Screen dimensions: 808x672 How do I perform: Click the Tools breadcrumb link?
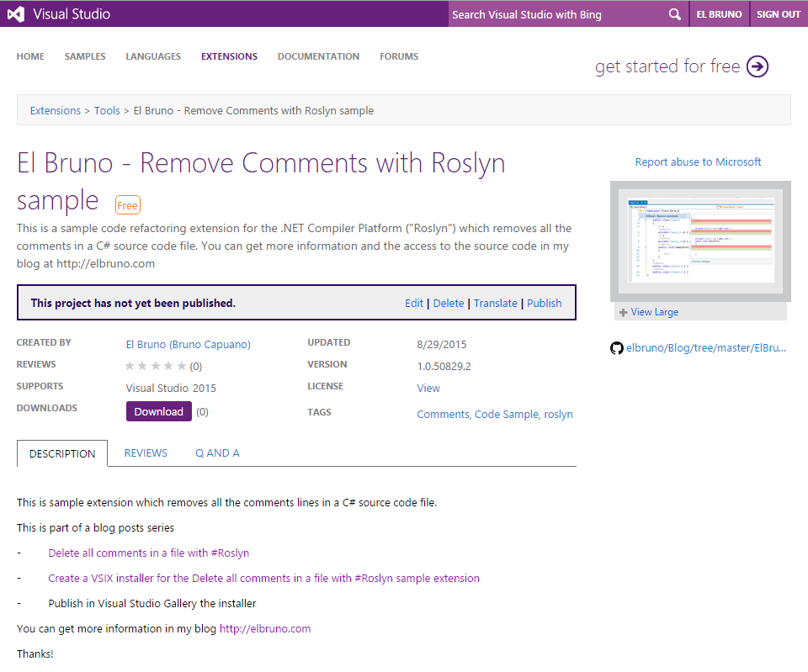coord(107,110)
